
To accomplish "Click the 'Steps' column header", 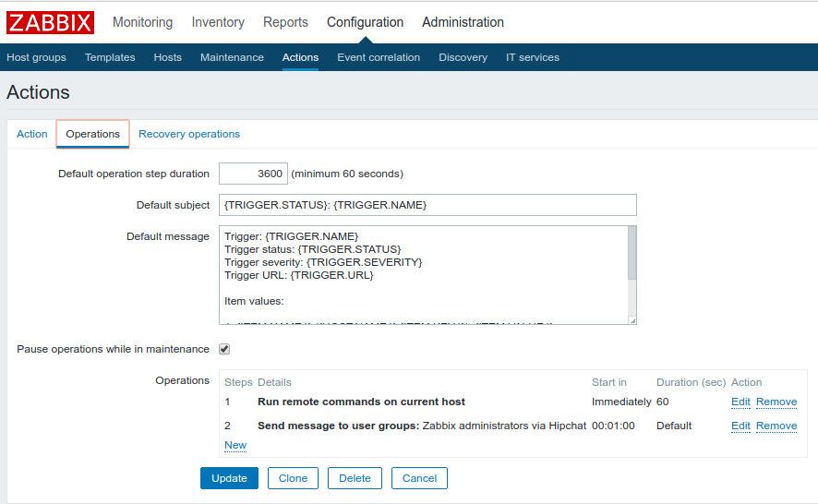I will (x=238, y=382).
